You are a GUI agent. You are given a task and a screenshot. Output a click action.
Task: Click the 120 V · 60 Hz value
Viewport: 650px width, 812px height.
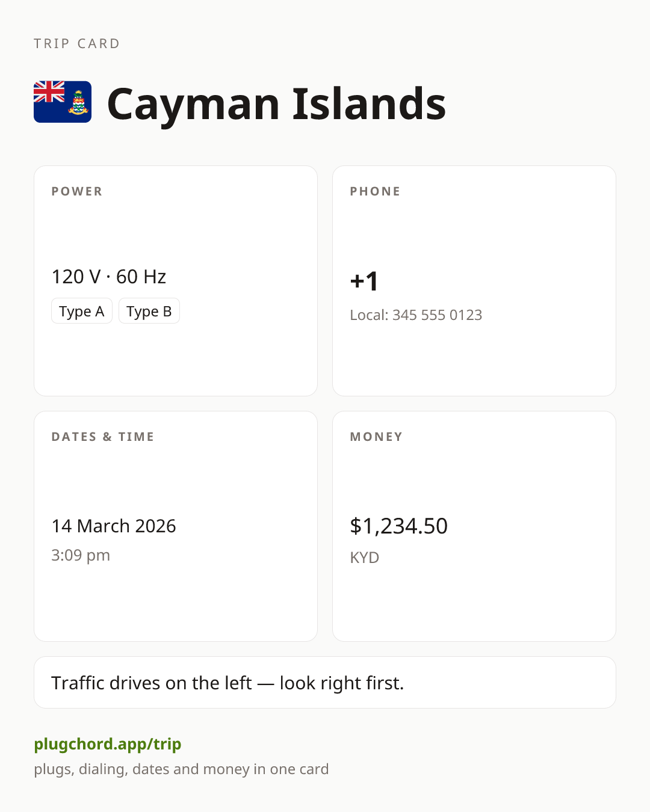point(109,277)
